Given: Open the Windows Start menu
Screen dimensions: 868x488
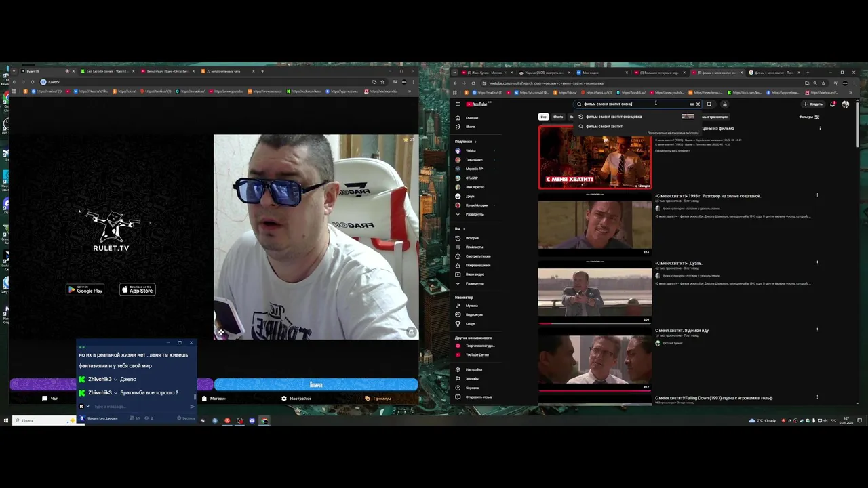Looking at the screenshot, I should 5,420.
